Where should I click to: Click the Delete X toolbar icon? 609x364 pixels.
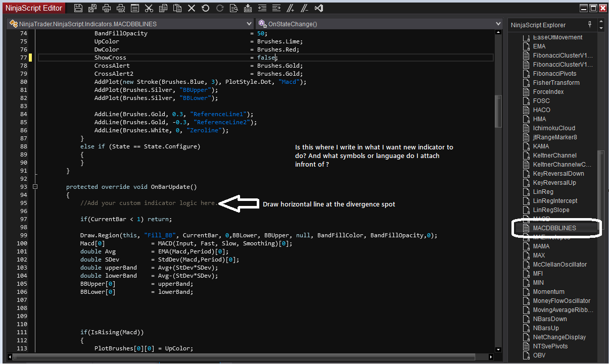(191, 8)
